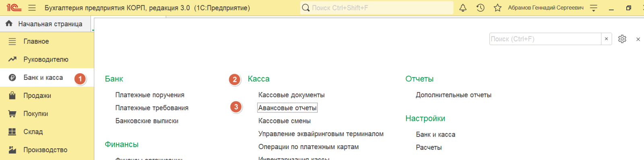Open Расчеты settings link
Image resolution: width=644 pixels, height=160 pixels.
pos(429,147)
